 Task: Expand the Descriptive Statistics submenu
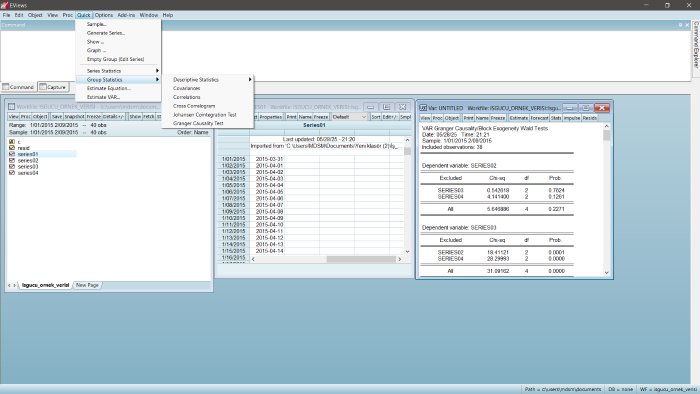coord(208,79)
